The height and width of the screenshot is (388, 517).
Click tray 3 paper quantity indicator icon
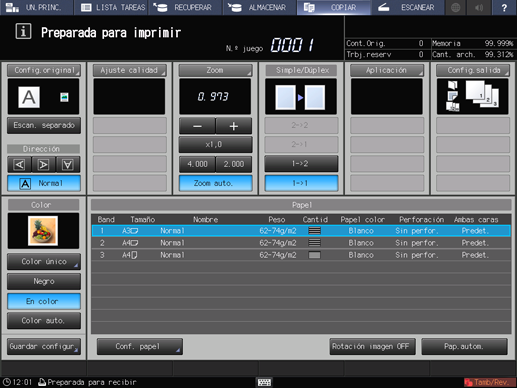[x=314, y=255]
